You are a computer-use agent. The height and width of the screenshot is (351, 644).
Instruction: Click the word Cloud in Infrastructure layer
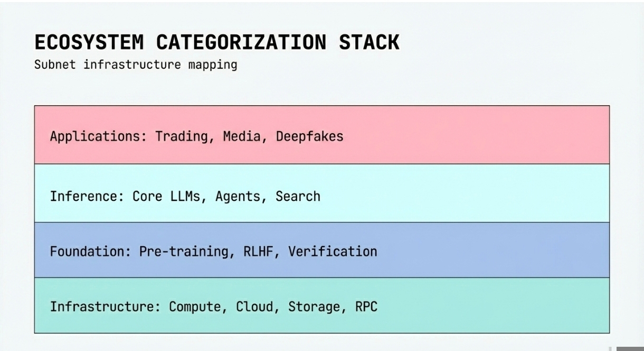click(255, 307)
